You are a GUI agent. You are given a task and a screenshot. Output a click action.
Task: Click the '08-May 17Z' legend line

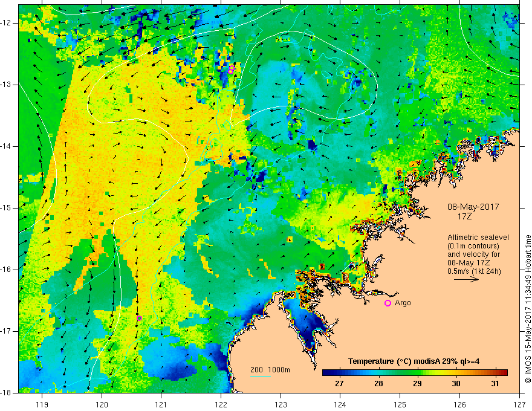click(469, 263)
